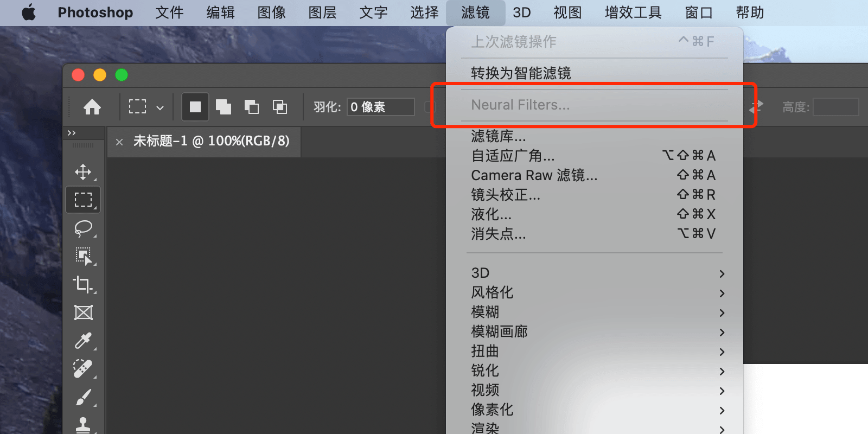Close the open 滤镜 menu
The height and width of the screenshot is (434, 868).
tap(476, 12)
